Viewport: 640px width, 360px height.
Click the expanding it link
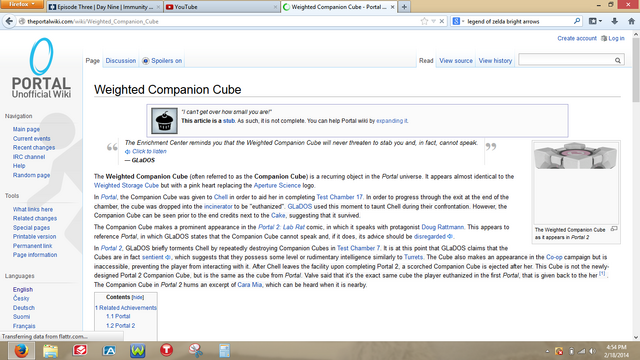392,121
